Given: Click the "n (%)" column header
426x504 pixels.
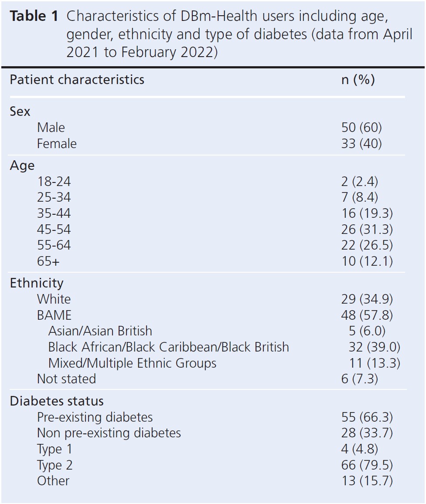Looking at the screenshot, I should point(358,80).
